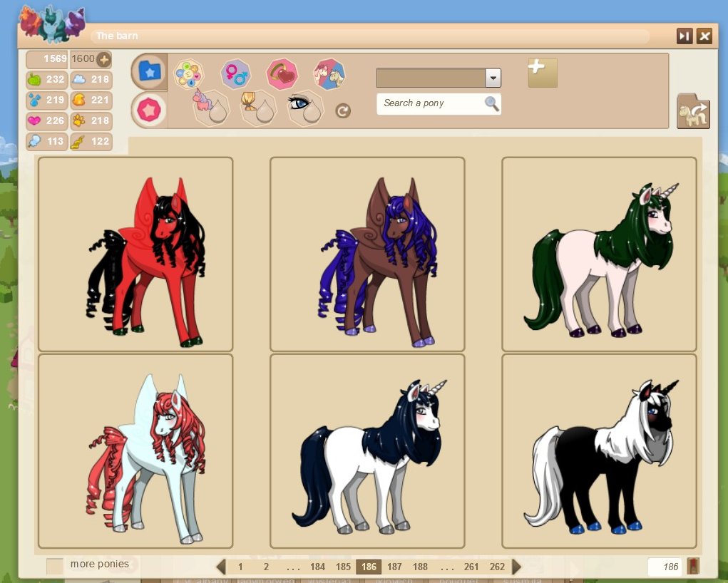This screenshot has width=728, height=583.
Task: Click the pony count value 1569
Action: [55, 58]
